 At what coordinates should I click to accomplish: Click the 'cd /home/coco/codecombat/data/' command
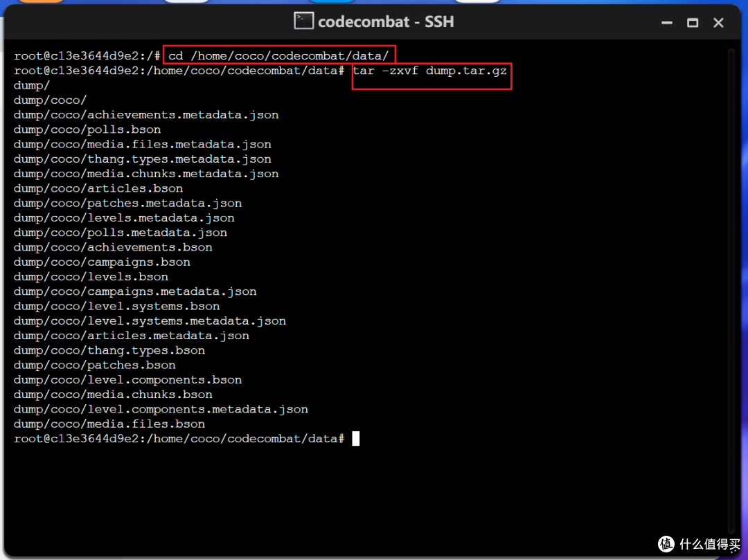pos(283,56)
